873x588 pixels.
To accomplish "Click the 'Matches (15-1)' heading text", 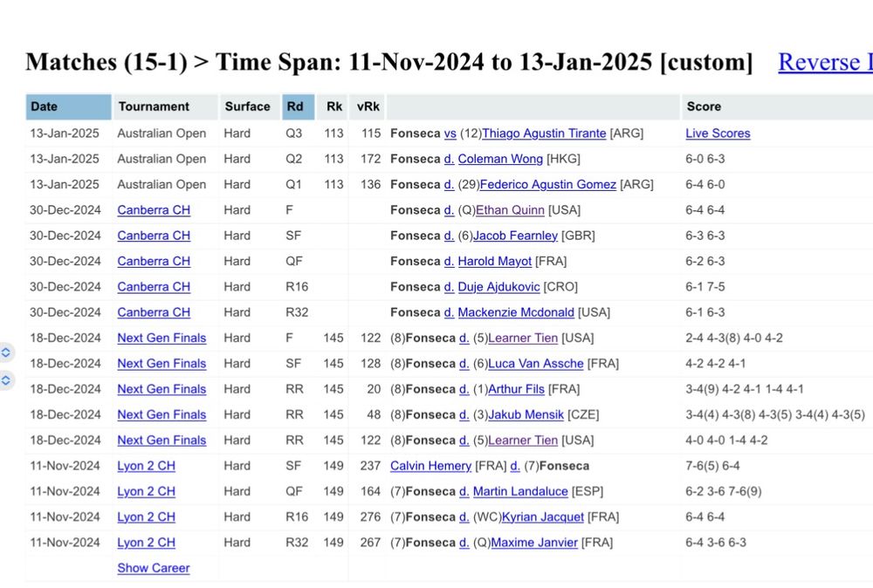I will (x=106, y=62).
